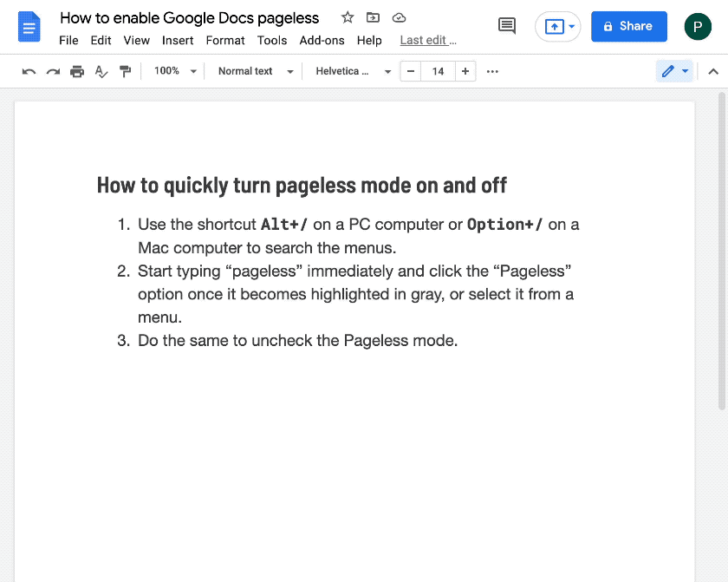Switch to editing mode pen icon
The image size is (728, 582).
tap(670, 71)
